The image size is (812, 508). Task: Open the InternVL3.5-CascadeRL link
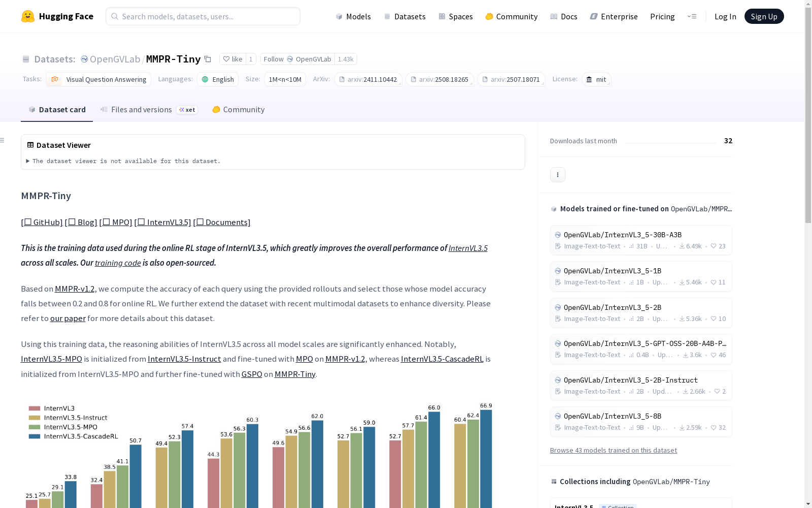pos(442,359)
